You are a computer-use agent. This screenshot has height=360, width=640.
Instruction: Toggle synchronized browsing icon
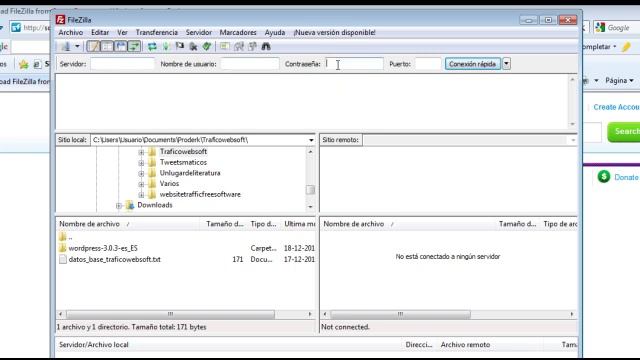(252, 47)
